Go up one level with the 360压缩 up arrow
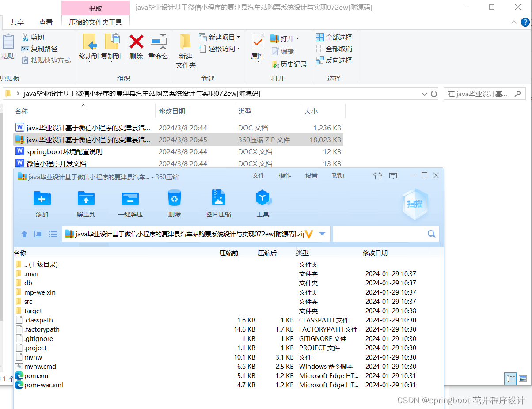The width and height of the screenshot is (532, 409). pyautogui.click(x=24, y=234)
